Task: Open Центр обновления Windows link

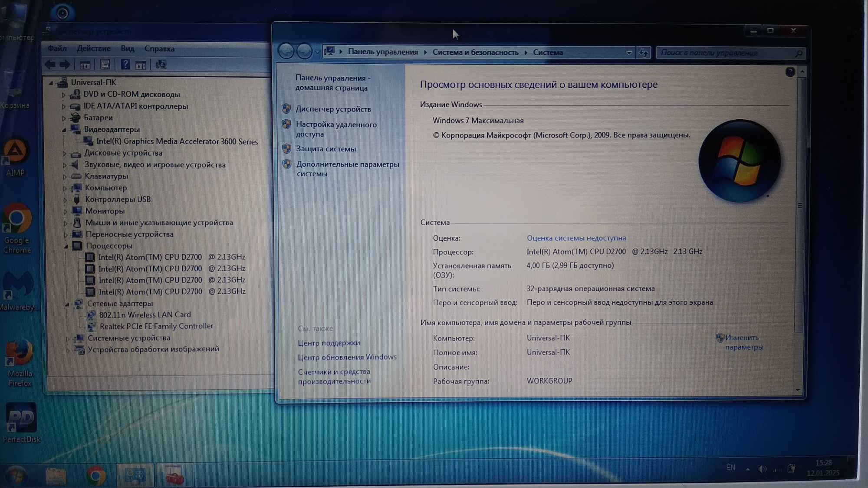Action: pos(347,357)
